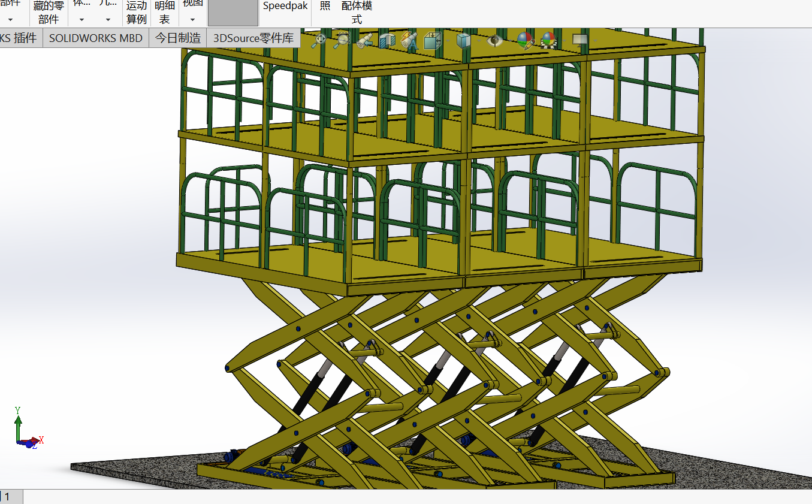The image size is (812, 504).
Task: Expand the Hide/Show Items dropdown arrow
Action: pyautogui.click(x=509, y=41)
